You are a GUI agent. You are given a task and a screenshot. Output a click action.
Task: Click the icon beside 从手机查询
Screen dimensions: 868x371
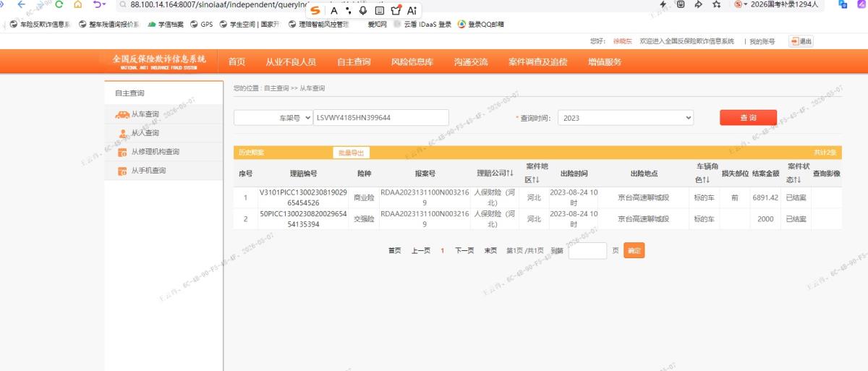pyautogui.click(x=122, y=171)
